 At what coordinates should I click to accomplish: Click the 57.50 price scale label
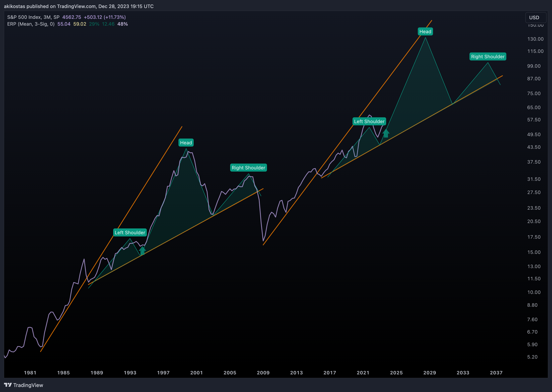point(534,120)
